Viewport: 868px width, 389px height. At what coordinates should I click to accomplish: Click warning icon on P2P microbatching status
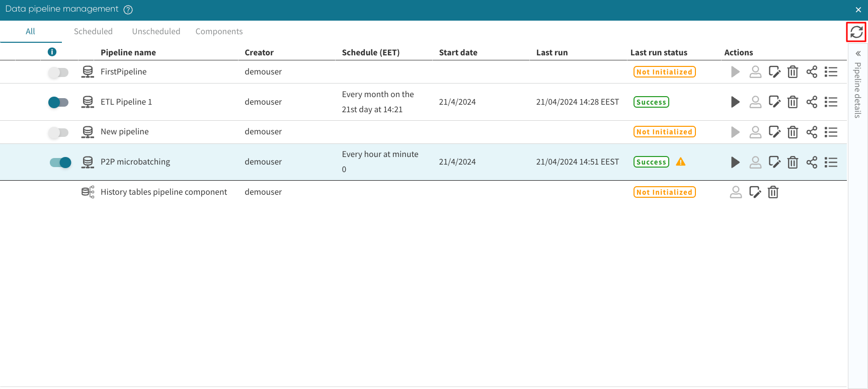(x=681, y=162)
